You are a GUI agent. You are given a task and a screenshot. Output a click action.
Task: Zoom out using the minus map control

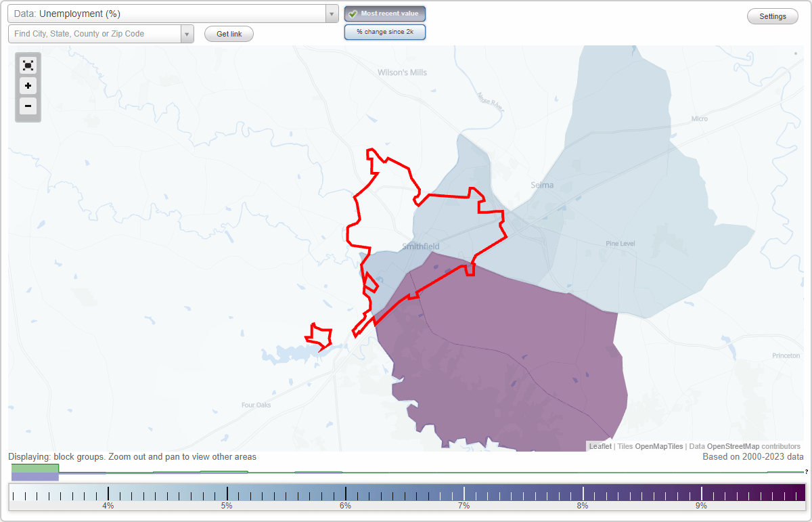coord(28,106)
